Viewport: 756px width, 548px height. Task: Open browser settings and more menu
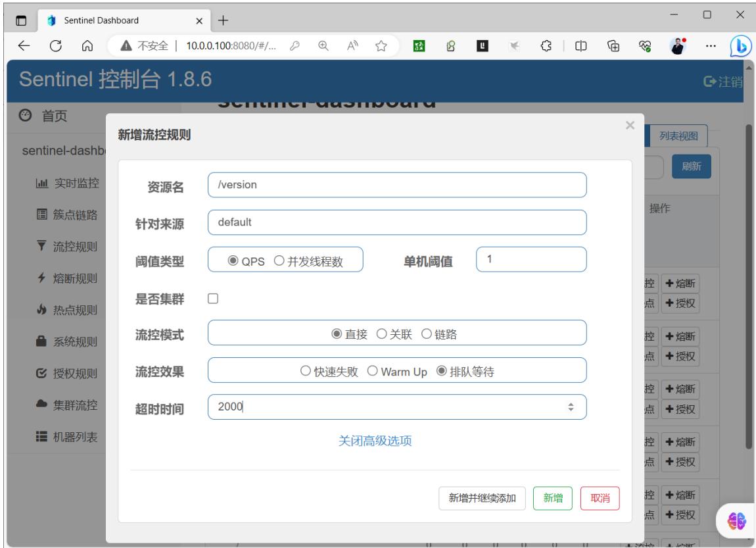(711, 46)
